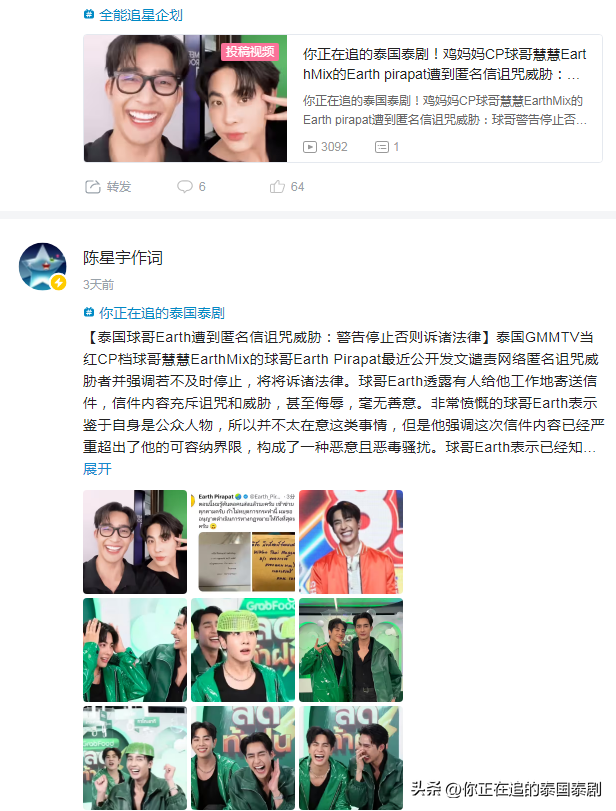Expand full post text with 展开
The width and height of the screenshot is (616, 811).
tap(97, 469)
